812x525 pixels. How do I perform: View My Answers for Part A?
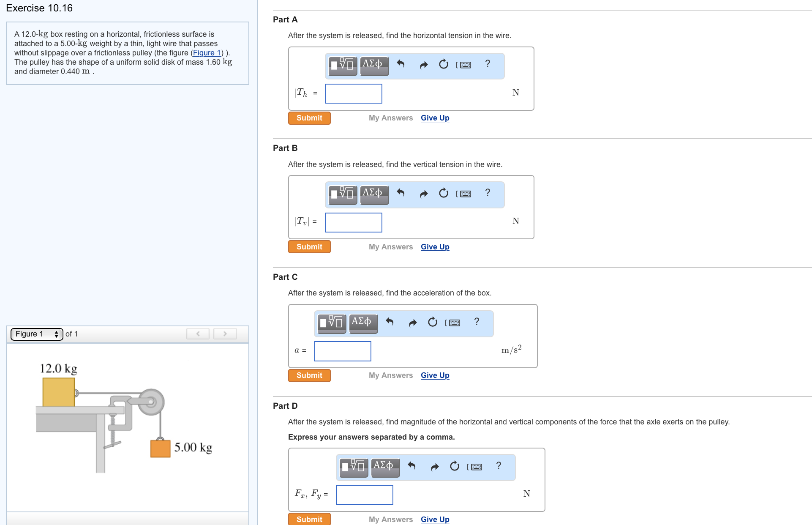point(391,118)
